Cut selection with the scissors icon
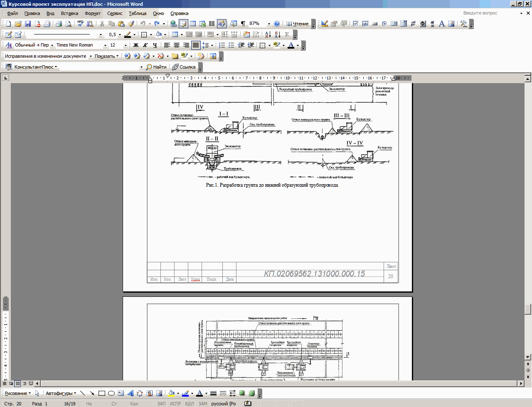Viewport: 532px width, 407px height. coord(102,24)
